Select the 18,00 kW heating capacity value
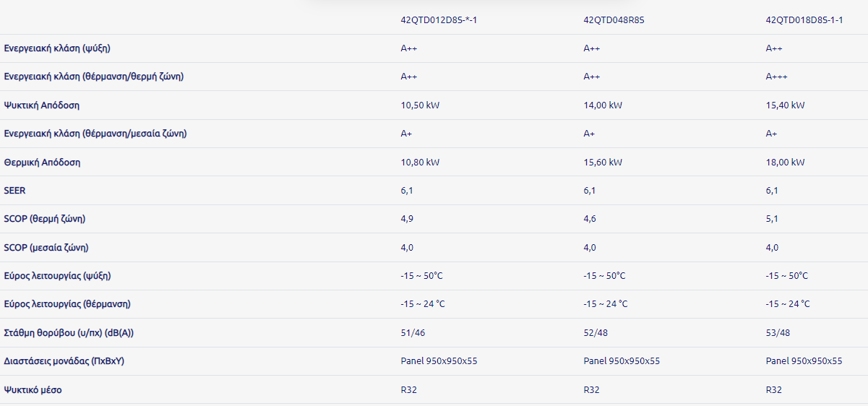The image size is (868, 406). tap(785, 163)
